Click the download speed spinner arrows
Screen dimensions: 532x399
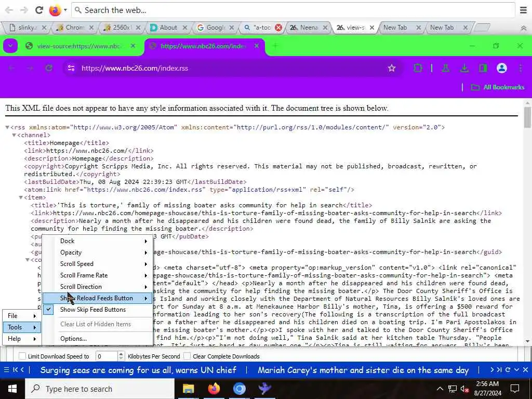(x=121, y=356)
